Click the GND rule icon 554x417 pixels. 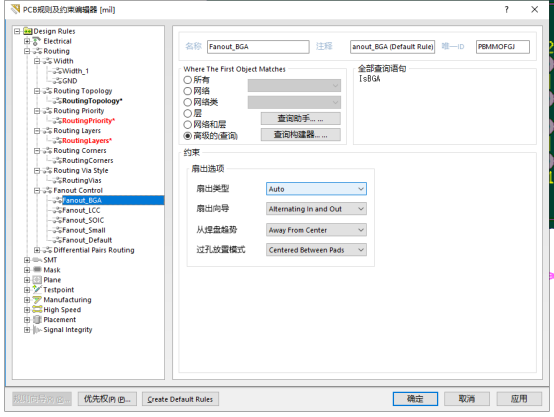click(x=57, y=81)
